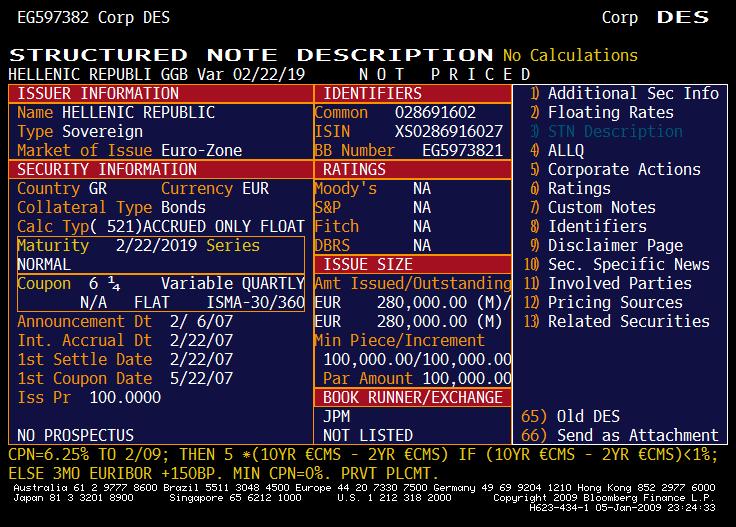Open the Disclaimer Page option
Viewport: 736px width, 527px height.
coord(606,245)
